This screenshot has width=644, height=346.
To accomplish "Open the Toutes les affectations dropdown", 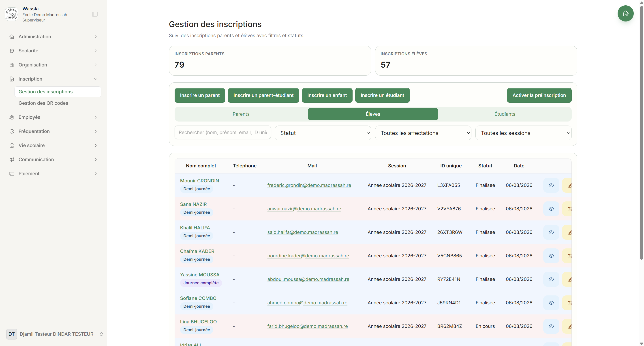I will pos(423,133).
